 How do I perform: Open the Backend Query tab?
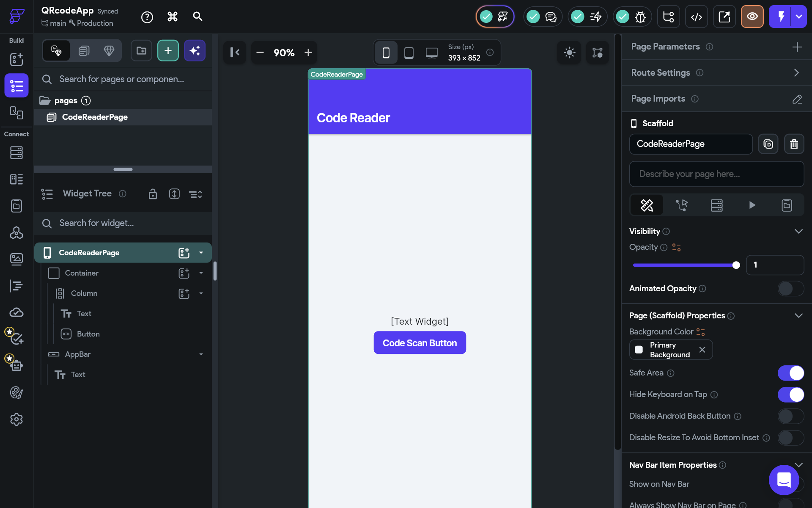(716, 205)
